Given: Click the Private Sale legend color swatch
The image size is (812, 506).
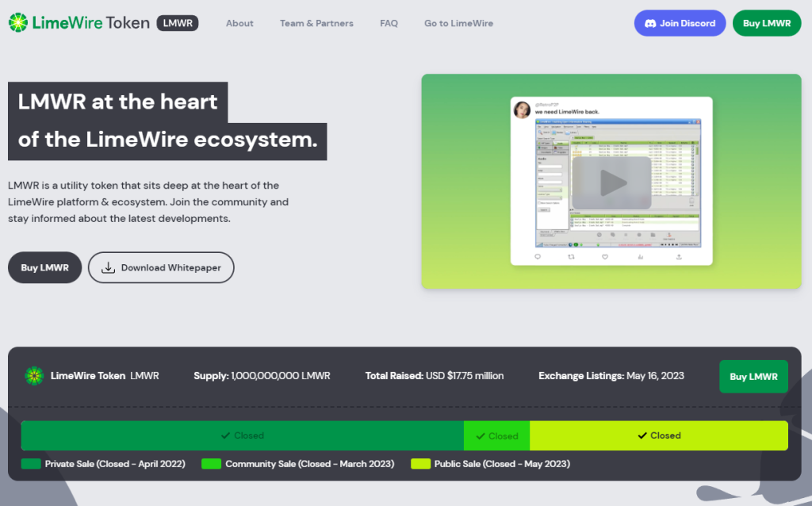Looking at the screenshot, I should click(31, 463).
